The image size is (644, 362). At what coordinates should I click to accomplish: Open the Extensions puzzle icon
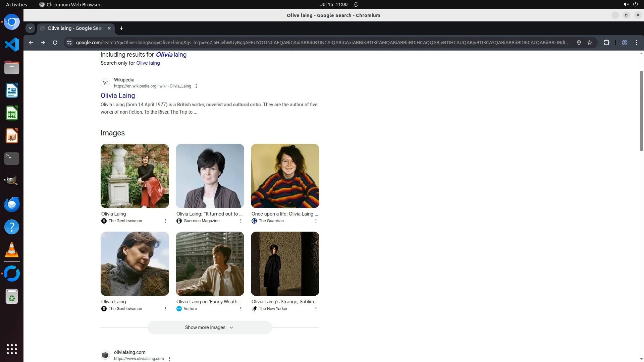(606, 43)
